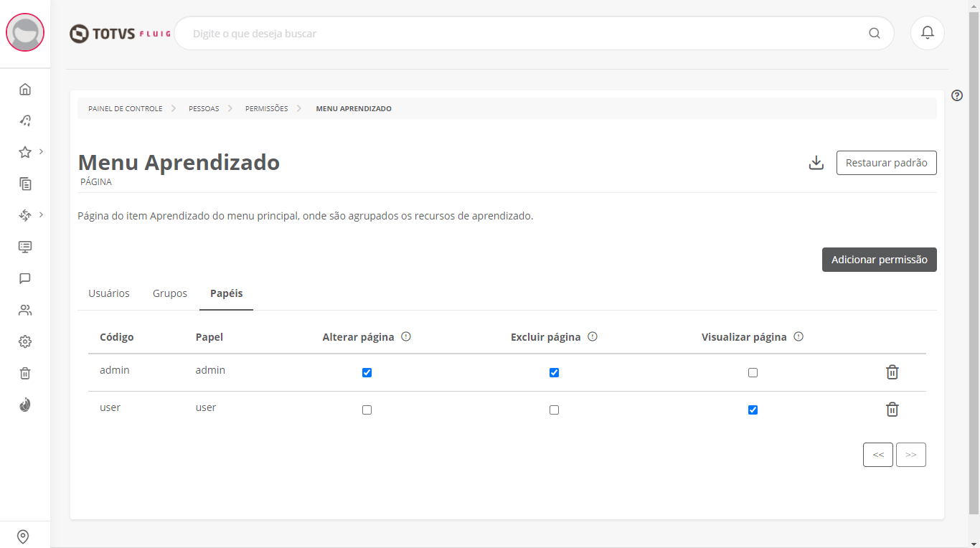This screenshot has height=548, width=980.
Task: Open the People icon in sidebar
Action: point(25,310)
